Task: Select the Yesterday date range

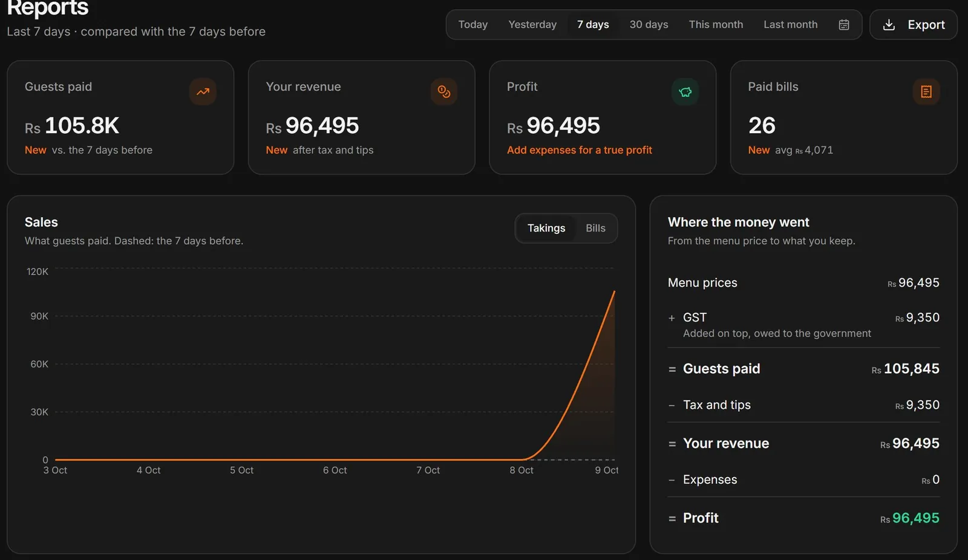Action: (x=532, y=25)
